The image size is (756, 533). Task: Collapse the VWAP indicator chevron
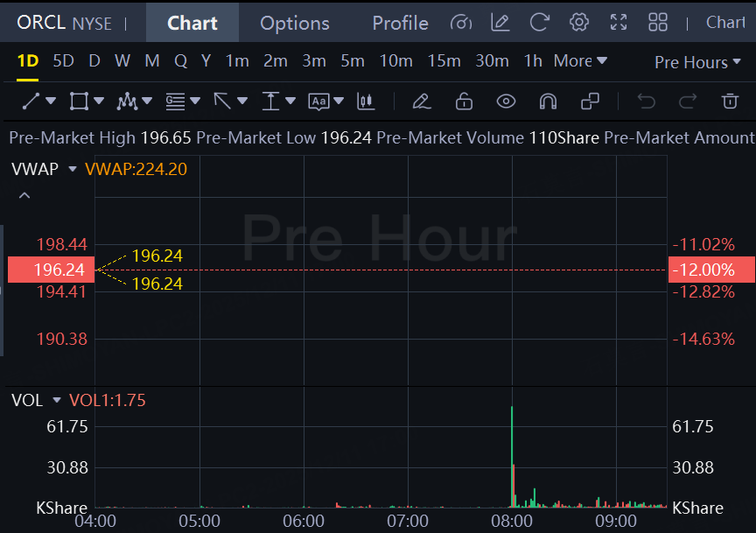(x=24, y=195)
